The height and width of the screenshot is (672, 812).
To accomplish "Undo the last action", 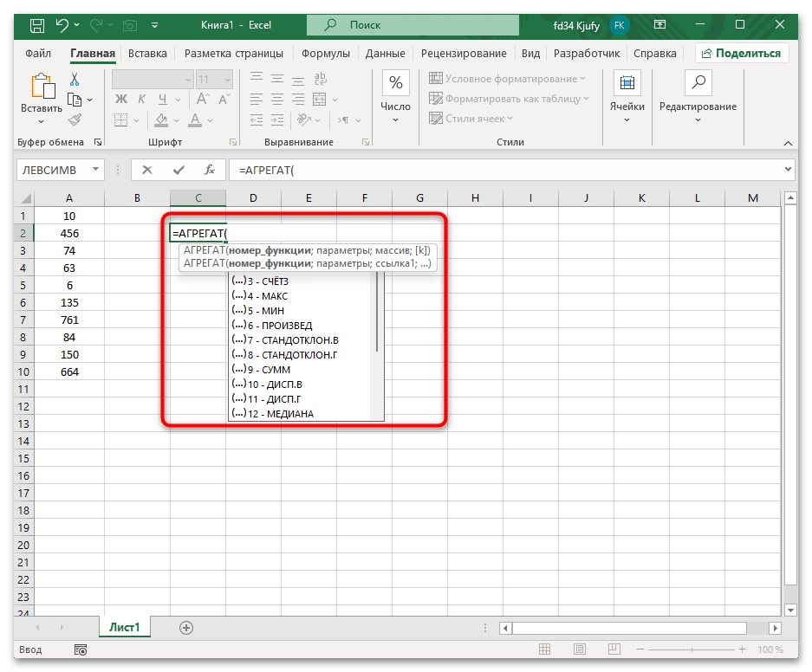I will 62,25.
